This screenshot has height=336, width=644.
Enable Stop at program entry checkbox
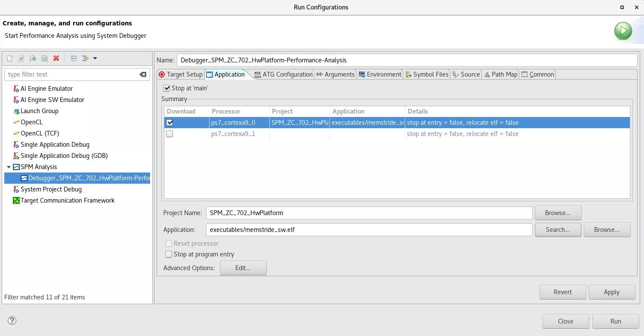[x=169, y=254]
